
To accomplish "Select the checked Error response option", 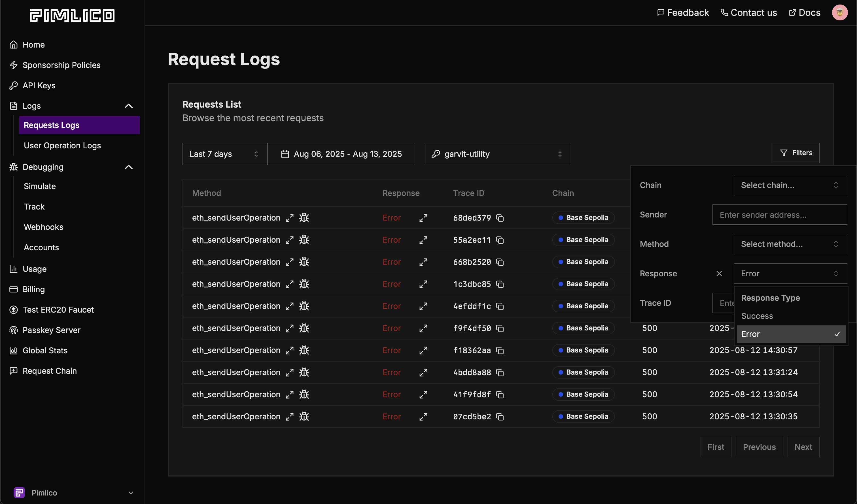I will (791, 334).
